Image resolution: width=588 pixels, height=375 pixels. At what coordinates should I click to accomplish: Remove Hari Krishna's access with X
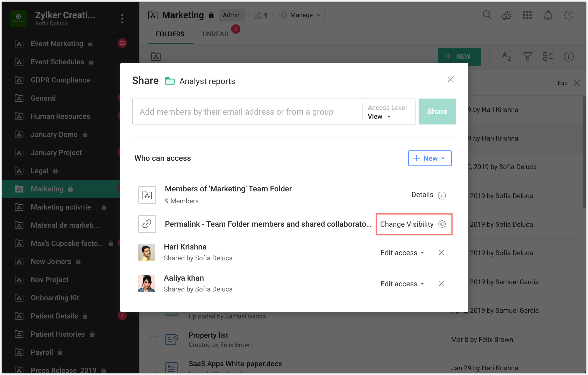click(441, 253)
